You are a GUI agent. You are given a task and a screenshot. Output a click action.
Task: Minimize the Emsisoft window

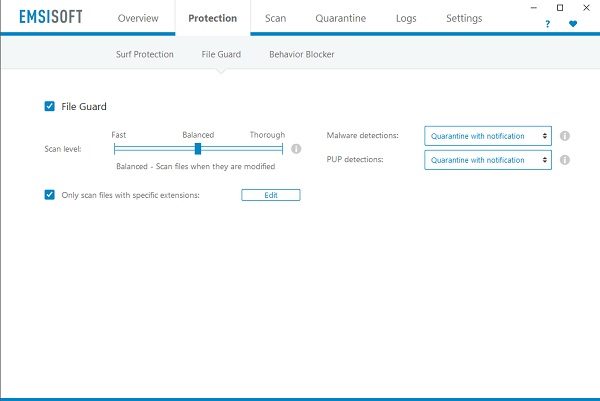[534, 8]
